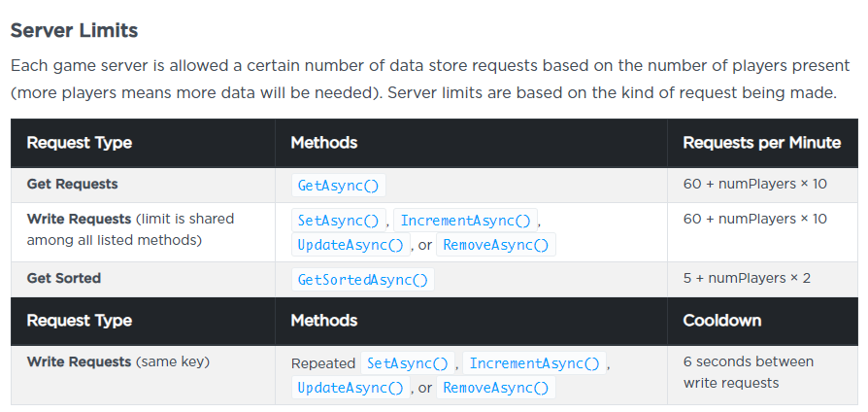Click the Cooldown column header
Screen dimensions: 868x412
tap(722, 320)
